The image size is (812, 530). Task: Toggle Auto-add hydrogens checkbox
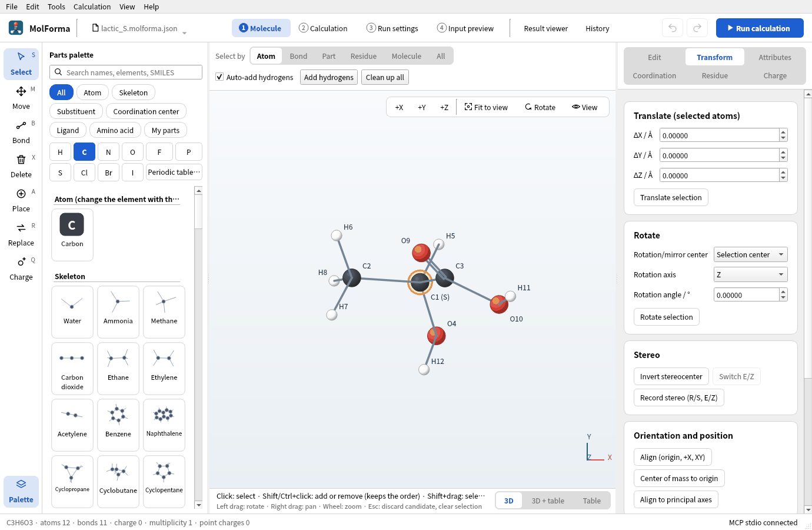point(219,77)
